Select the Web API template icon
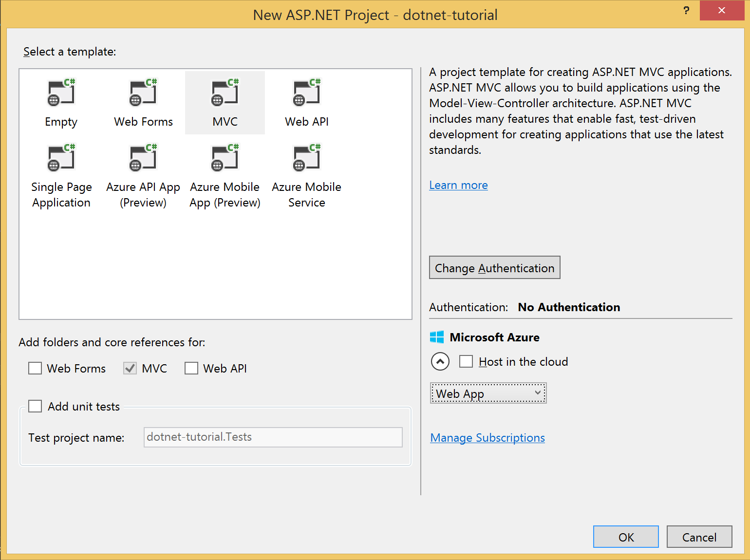The width and height of the screenshot is (750, 560). tap(307, 92)
